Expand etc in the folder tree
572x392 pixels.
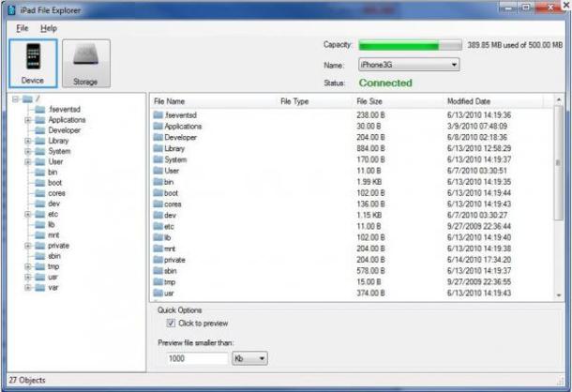28,214
